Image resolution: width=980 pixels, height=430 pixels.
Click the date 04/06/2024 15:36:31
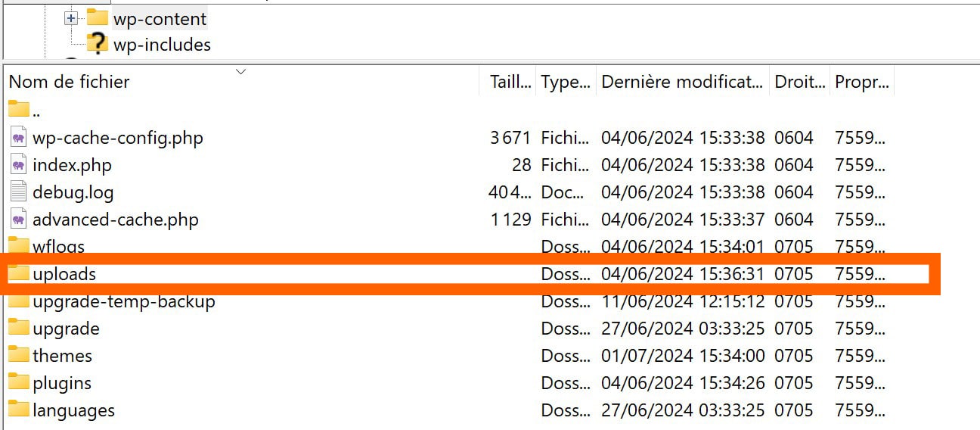point(682,274)
